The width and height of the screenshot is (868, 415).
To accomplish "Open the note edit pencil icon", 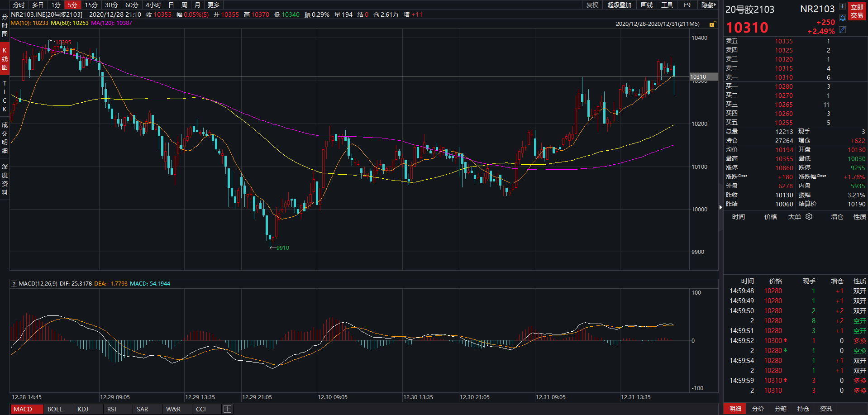I will click(842, 30).
